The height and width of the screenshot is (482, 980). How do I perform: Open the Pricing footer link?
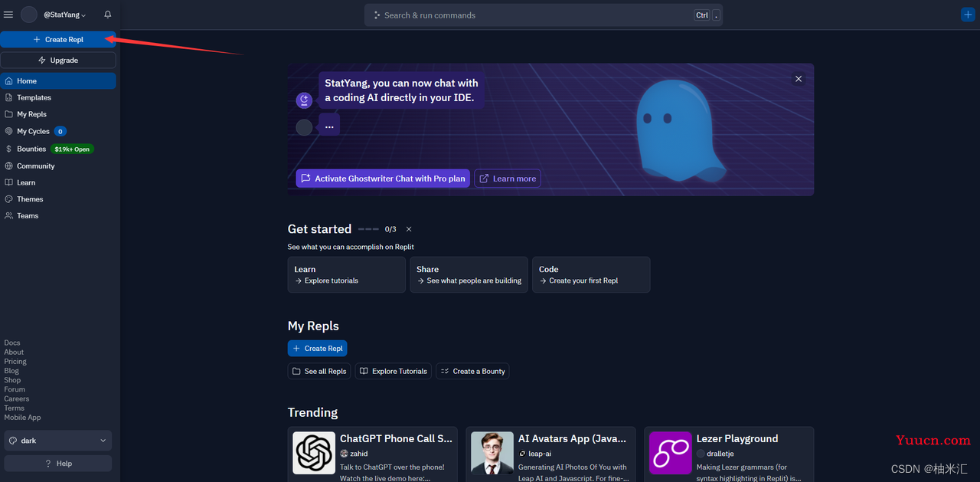click(x=15, y=362)
